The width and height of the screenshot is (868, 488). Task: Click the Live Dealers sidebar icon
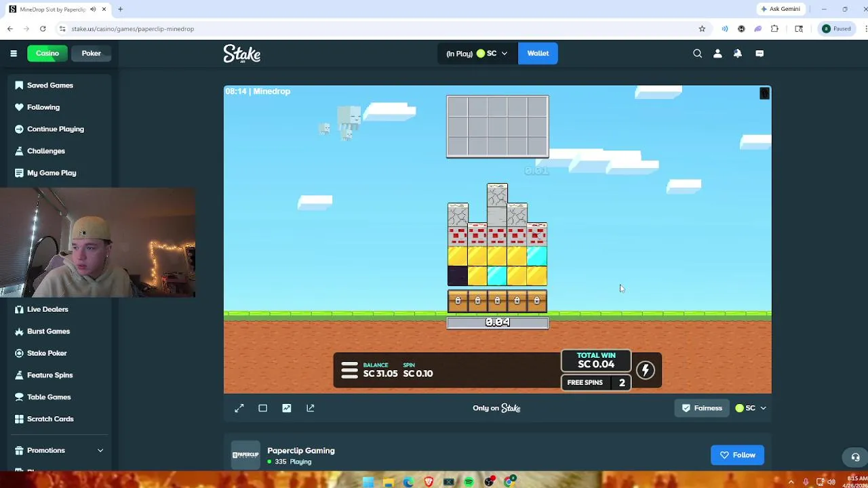point(19,309)
